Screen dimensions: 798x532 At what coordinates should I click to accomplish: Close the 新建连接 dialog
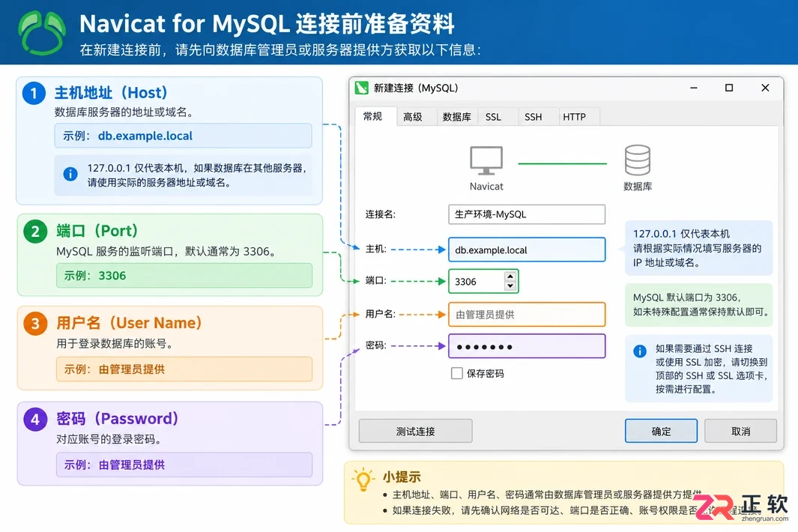click(x=765, y=88)
